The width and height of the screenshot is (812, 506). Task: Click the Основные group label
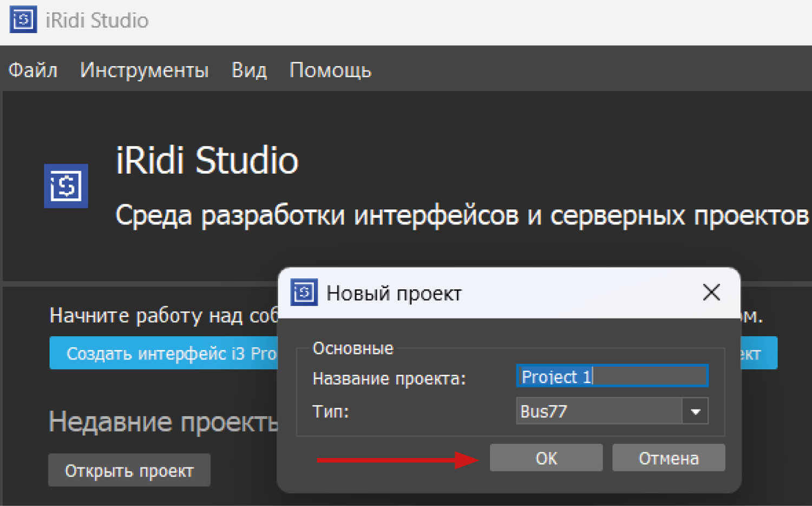(x=353, y=348)
